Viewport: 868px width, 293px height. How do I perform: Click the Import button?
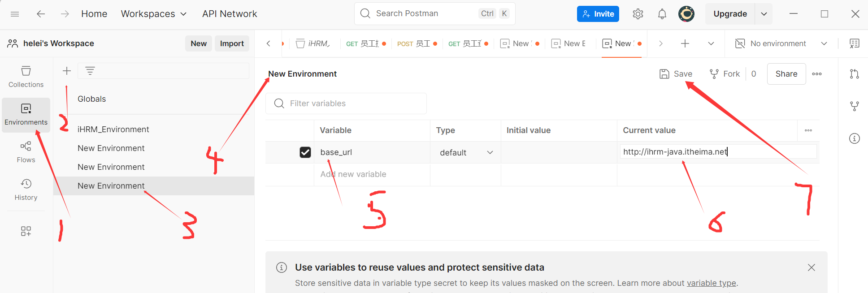(x=232, y=43)
